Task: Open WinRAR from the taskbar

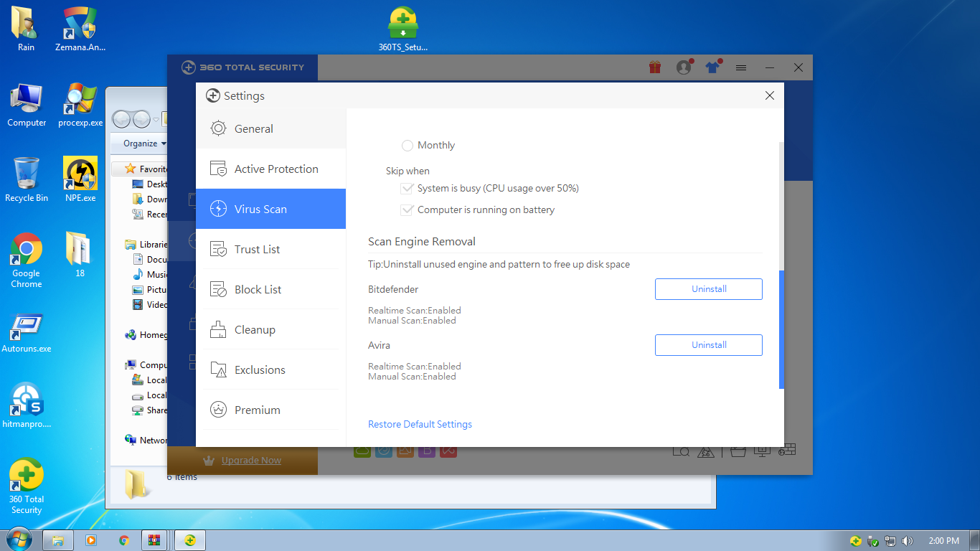Action: [x=154, y=540]
